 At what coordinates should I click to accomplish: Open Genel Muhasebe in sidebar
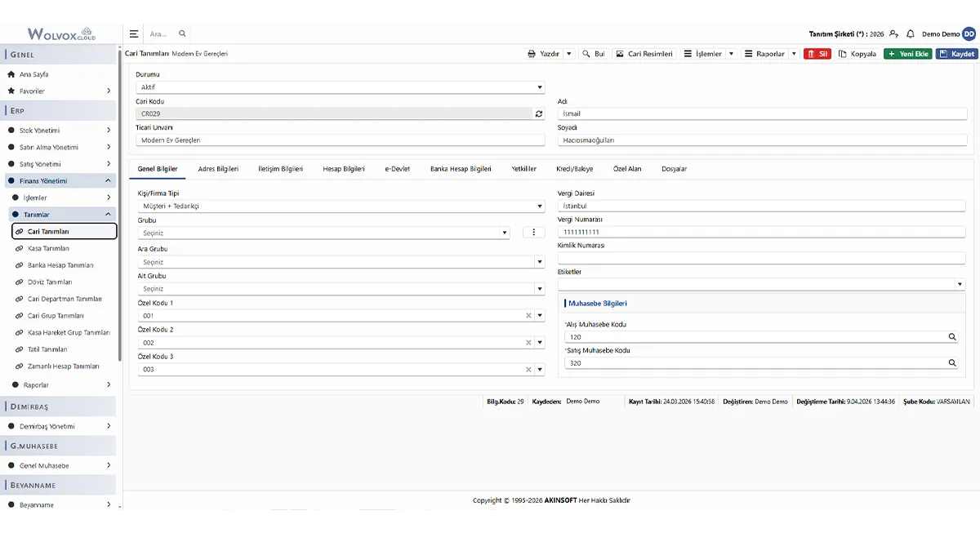(59, 465)
